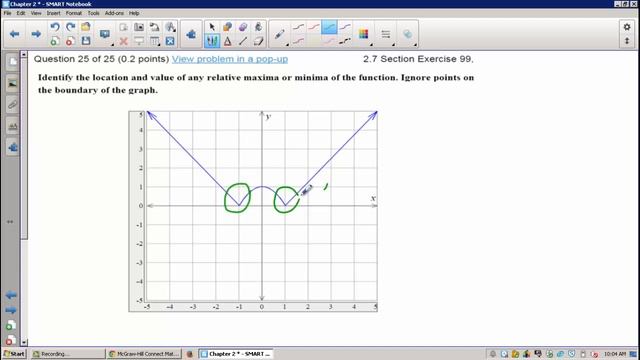Open the color palette dropdown

[x=364, y=34]
